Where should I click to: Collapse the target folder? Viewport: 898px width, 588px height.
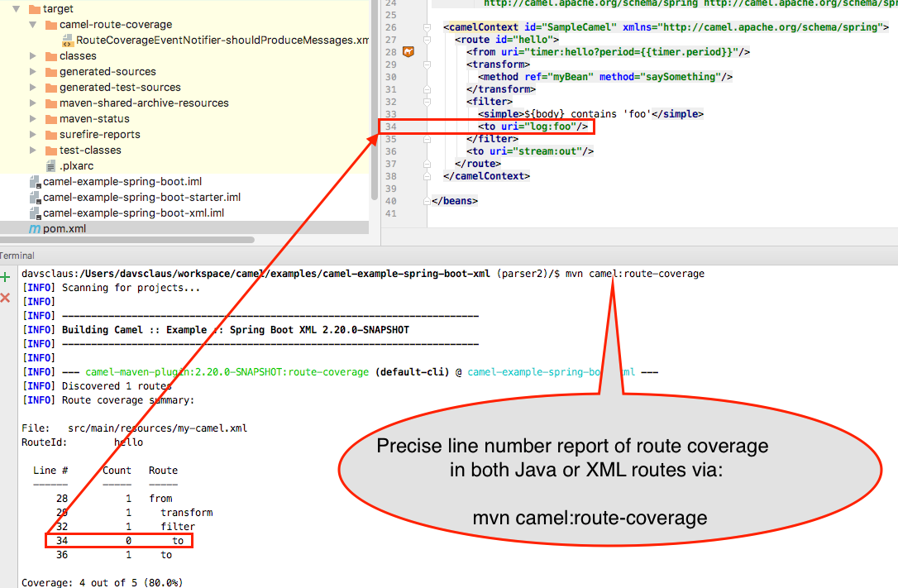[16, 9]
